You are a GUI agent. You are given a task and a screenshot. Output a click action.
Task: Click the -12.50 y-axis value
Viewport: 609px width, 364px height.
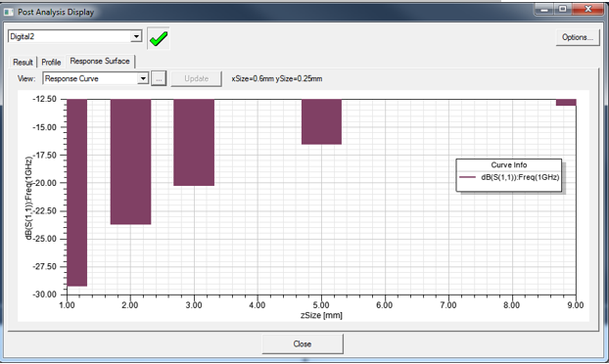(44, 99)
